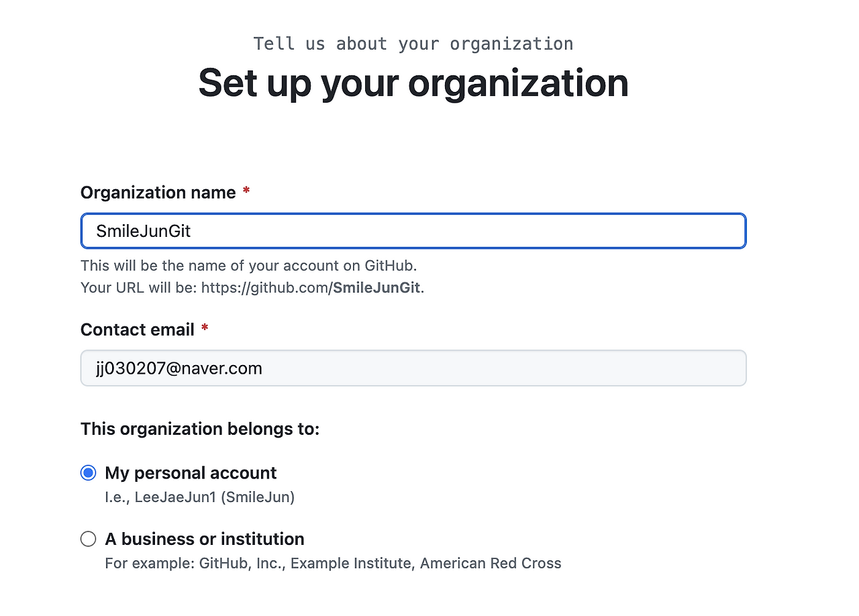Click the bold SmileJunGit in the URL

click(376, 288)
